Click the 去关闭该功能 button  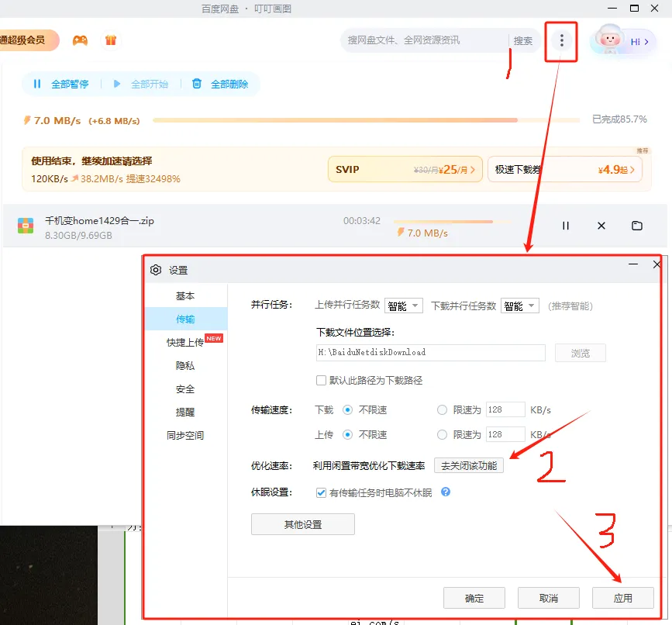469,465
